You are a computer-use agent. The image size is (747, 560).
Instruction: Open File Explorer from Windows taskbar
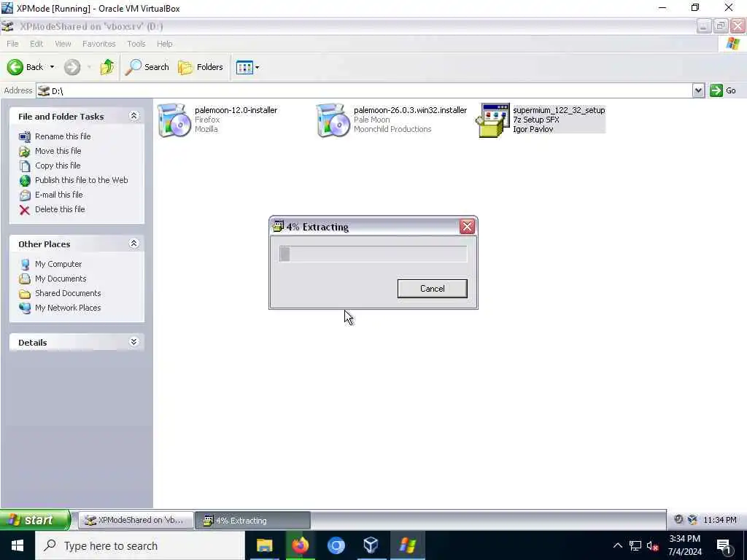(264, 545)
